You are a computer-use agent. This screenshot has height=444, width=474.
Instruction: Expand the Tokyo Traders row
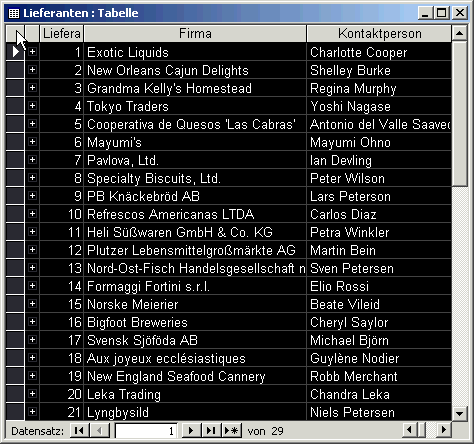32,106
